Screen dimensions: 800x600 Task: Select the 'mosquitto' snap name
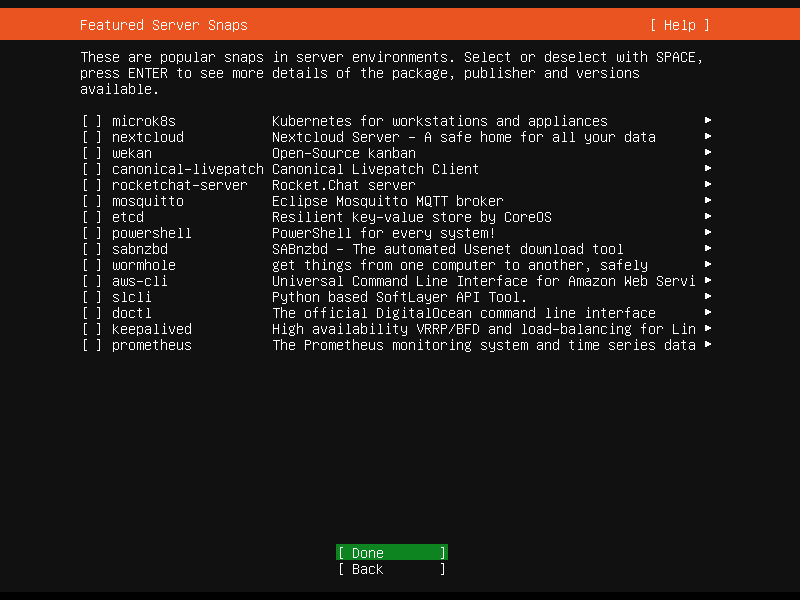tap(148, 202)
